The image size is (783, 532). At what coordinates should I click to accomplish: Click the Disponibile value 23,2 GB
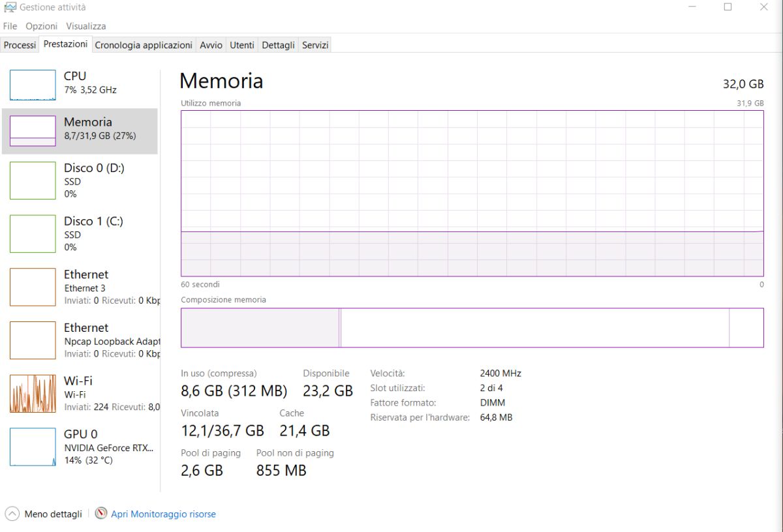tap(328, 391)
